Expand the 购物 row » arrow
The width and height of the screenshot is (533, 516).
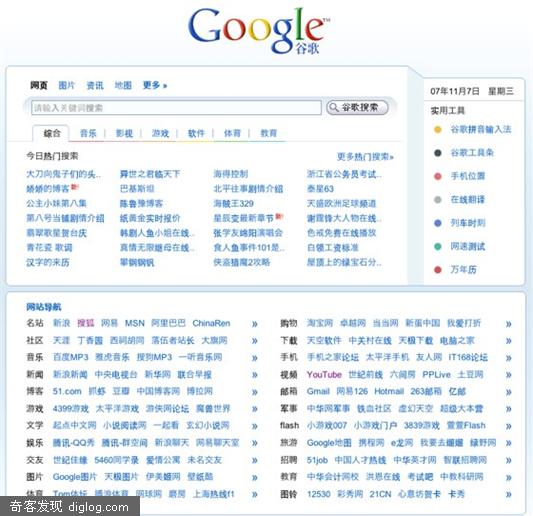509,324
